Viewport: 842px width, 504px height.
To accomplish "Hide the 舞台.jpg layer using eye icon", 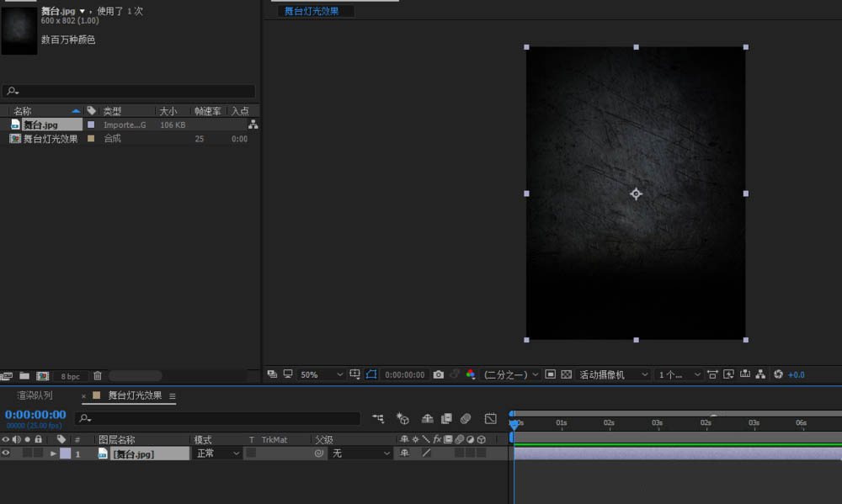I will [6, 454].
